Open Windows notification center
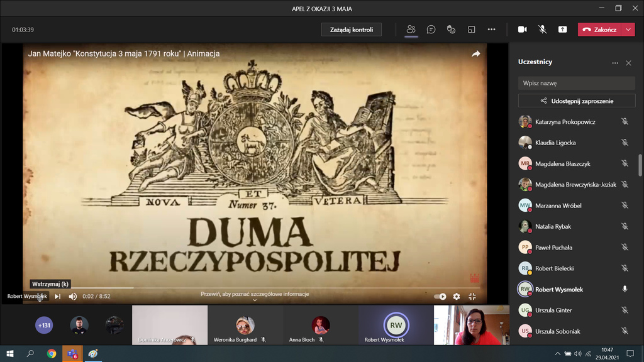 click(x=630, y=353)
